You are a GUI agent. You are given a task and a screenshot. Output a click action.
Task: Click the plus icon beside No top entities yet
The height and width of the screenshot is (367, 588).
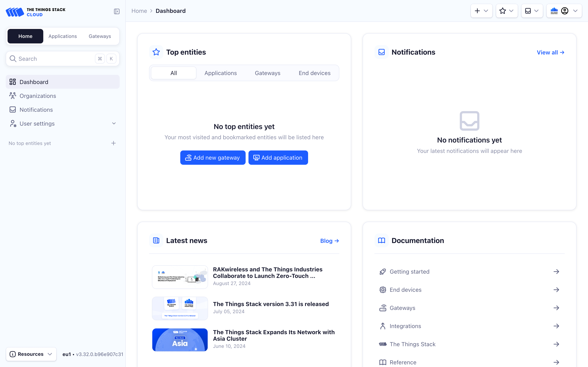[114, 143]
